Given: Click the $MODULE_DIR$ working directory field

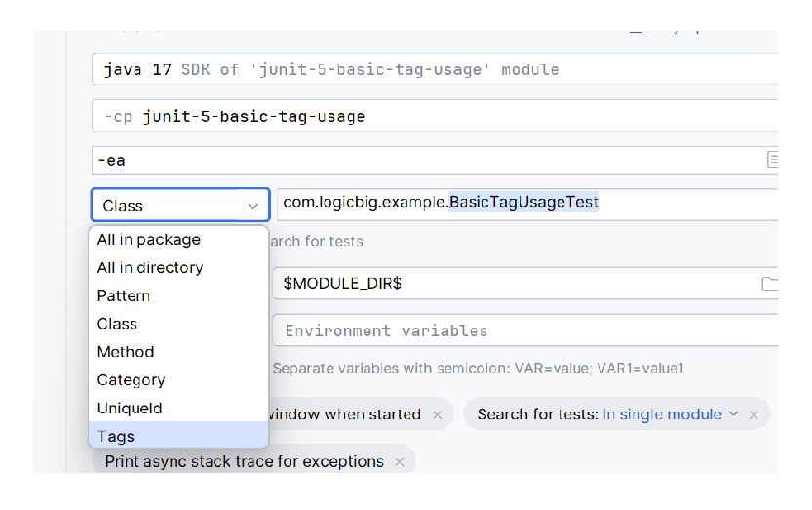Looking at the screenshot, I should [x=507, y=284].
